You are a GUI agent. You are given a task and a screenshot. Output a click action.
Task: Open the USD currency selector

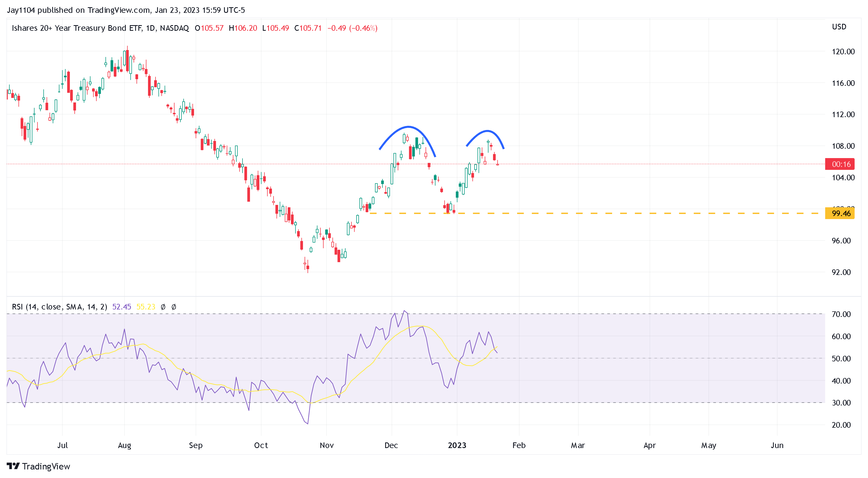(839, 27)
